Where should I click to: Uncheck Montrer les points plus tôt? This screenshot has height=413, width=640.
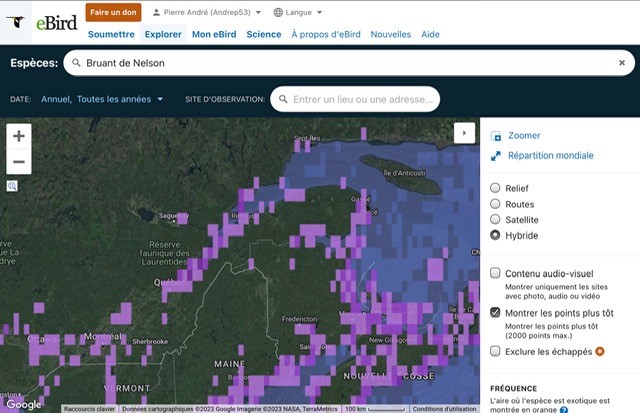[496, 313]
